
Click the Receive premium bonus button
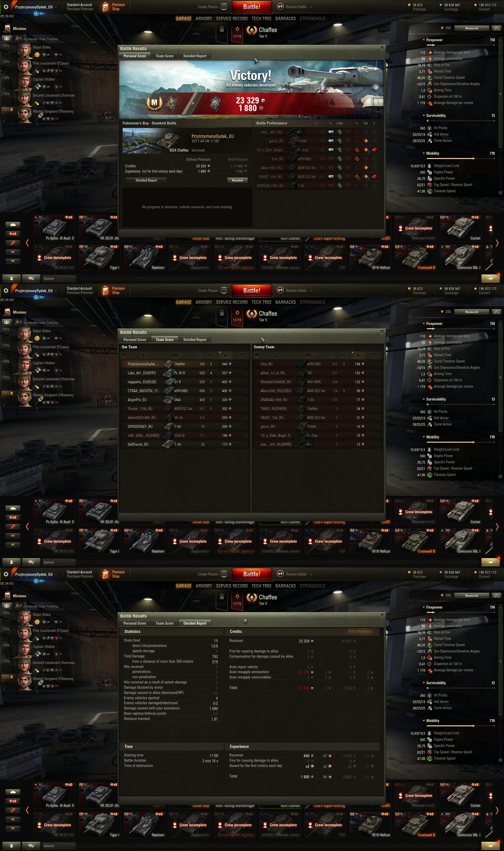click(x=237, y=180)
